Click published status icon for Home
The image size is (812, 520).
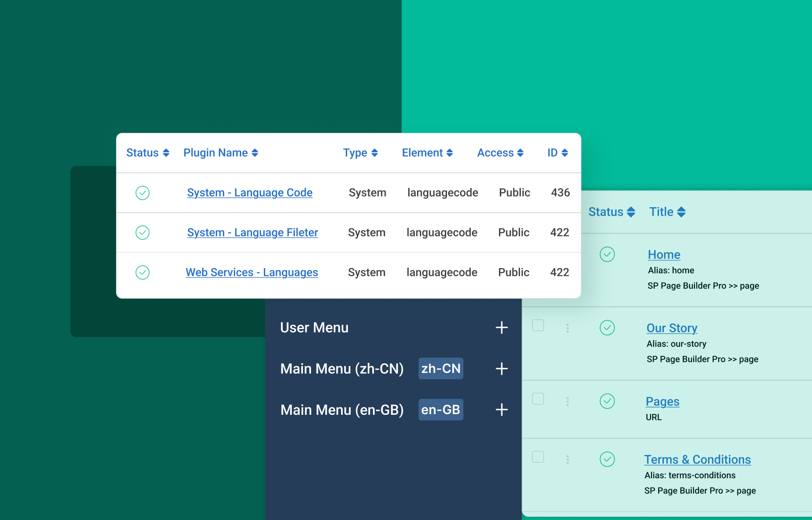[x=607, y=254]
